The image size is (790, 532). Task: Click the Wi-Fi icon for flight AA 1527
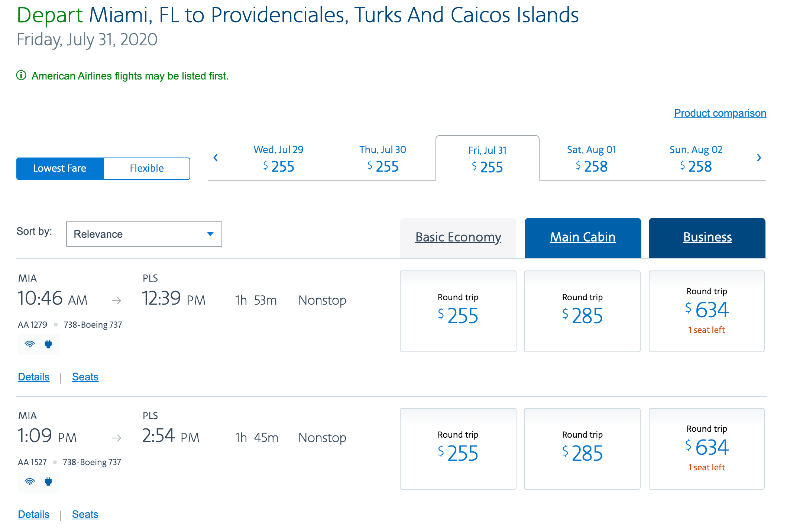tap(30, 481)
